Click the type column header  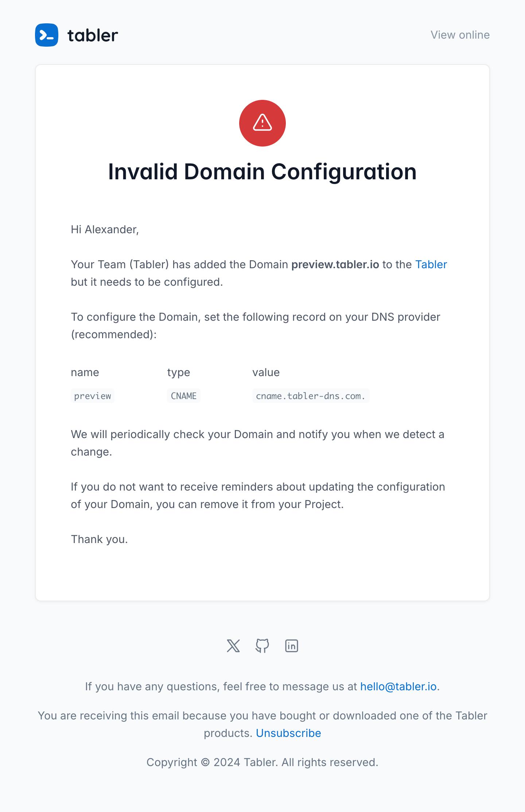pos(178,372)
